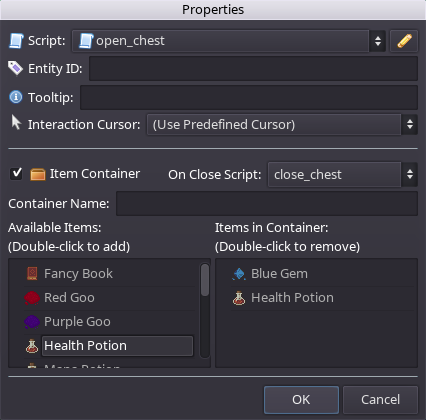Viewport: 426px width, 420px height.
Task: Click the Blue Gem icon in container list
Action: click(239, 274)
